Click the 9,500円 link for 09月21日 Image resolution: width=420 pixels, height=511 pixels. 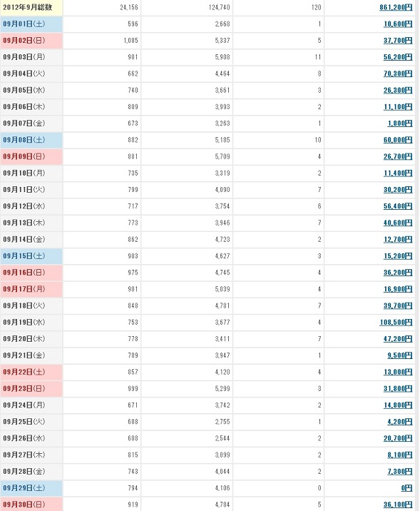400,355
